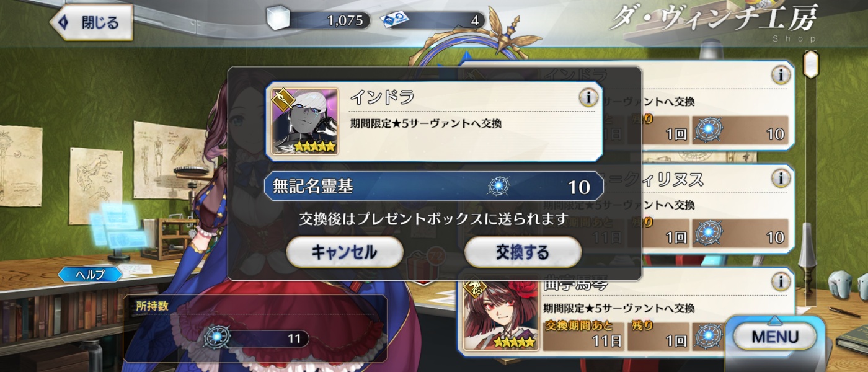This screenshot has height=372, width=868.
Task: Click the info icon on the first list item
Action: pos(781,76)
